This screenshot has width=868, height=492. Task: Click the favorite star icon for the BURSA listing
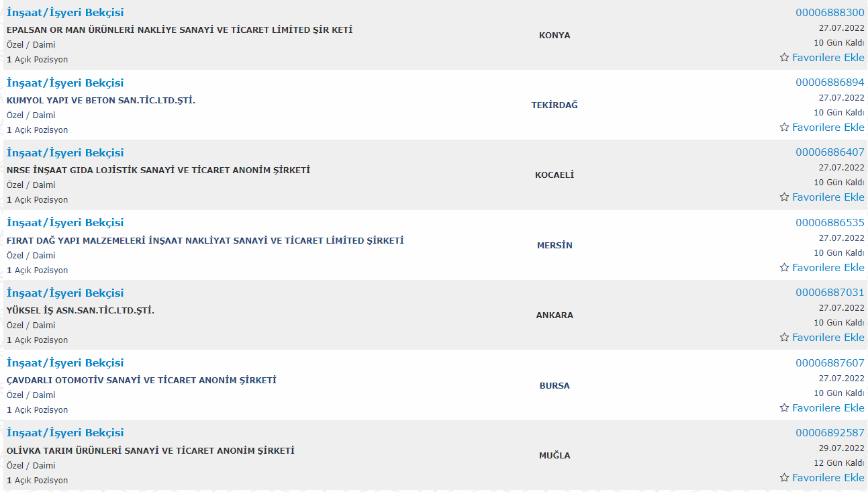784,408
